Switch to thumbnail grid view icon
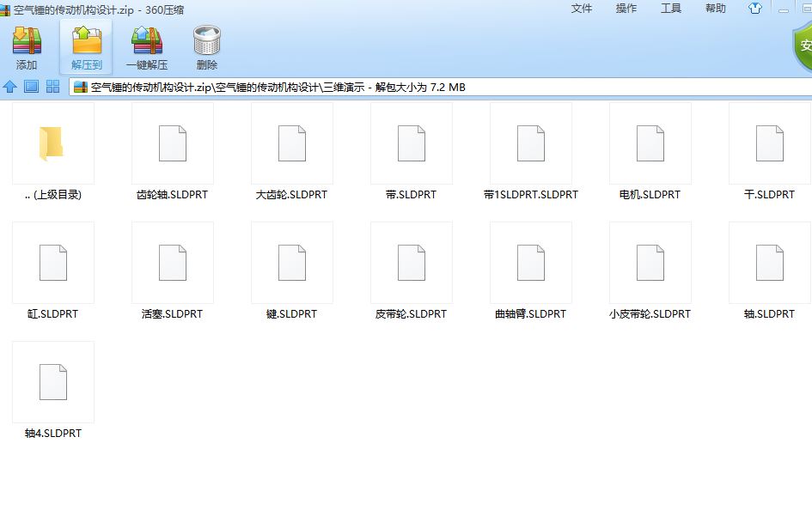The image size is (812, 516). [52, 87]
